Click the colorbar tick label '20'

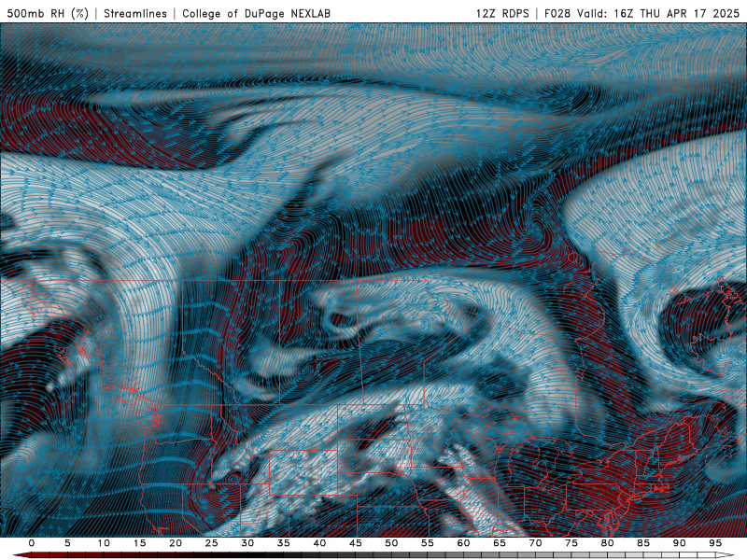pos(176,543)
